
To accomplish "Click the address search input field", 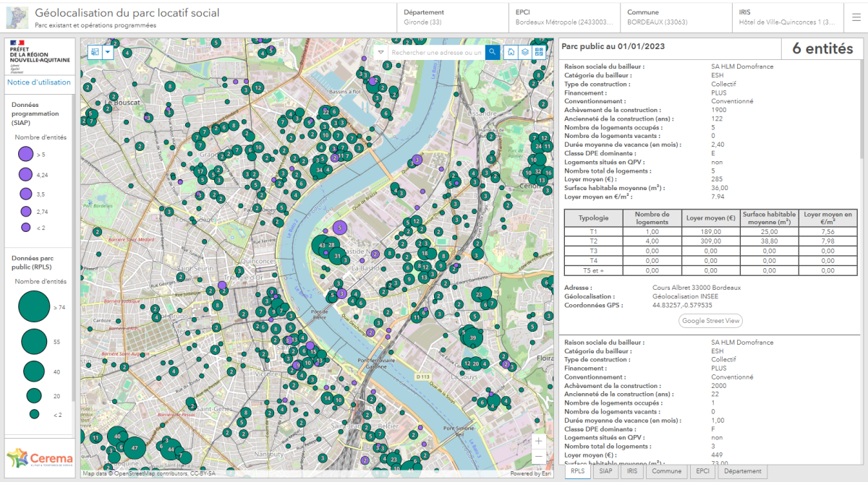I will [436, 52].
